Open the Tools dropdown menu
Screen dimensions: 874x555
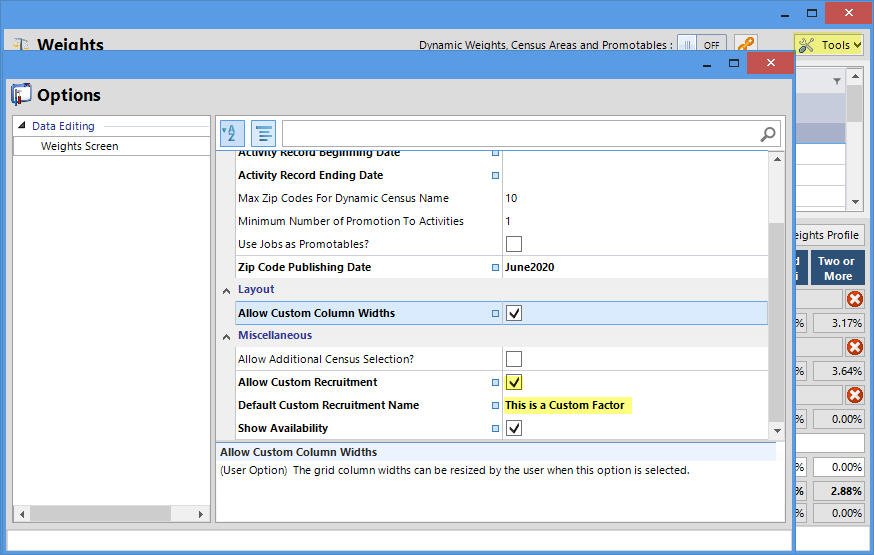point(828,45)
